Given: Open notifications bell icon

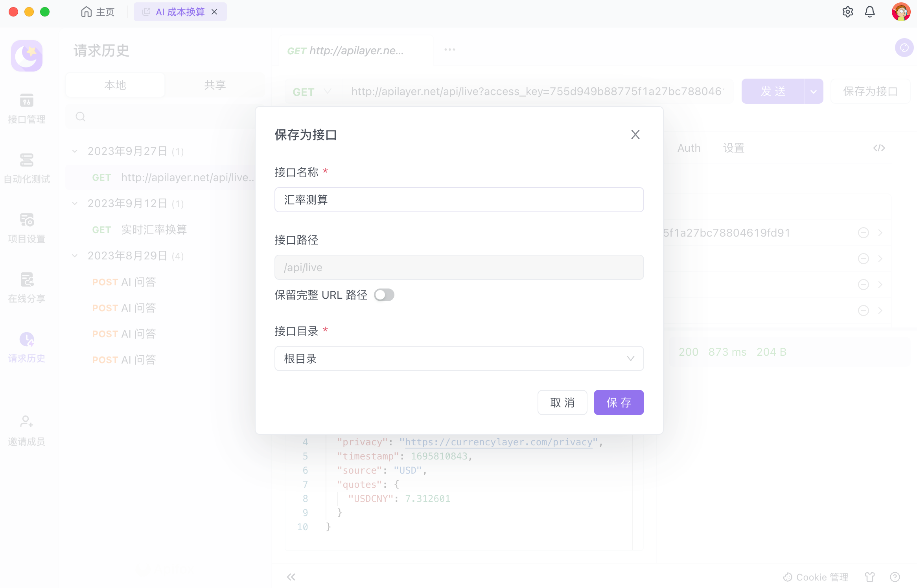Looking at the screenshot, I should 870,12.
